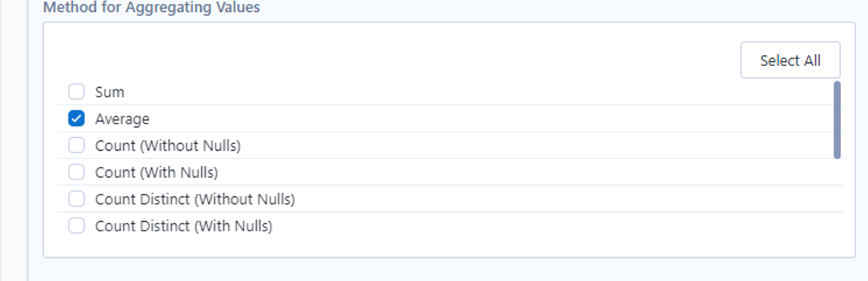This screenshot has width=868, height=281.
Task: Click the "Count Distinct (Without Nulls)" label
Action: [194, 199]
